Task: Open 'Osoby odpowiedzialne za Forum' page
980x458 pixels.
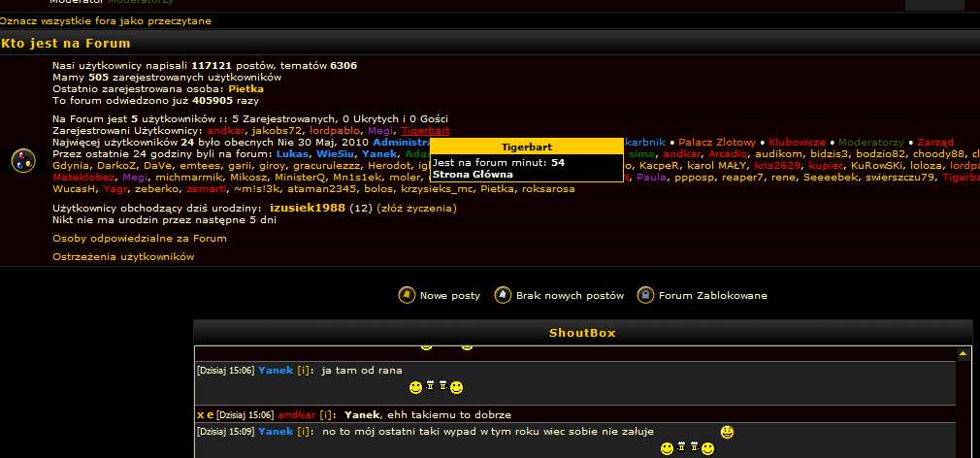Action: (x=140, y=238)
